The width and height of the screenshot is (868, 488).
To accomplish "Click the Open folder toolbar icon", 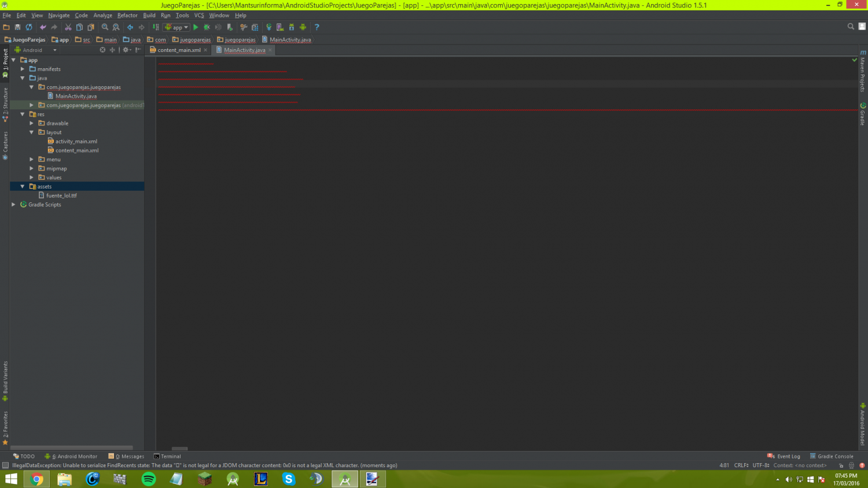I will [6, 27].
